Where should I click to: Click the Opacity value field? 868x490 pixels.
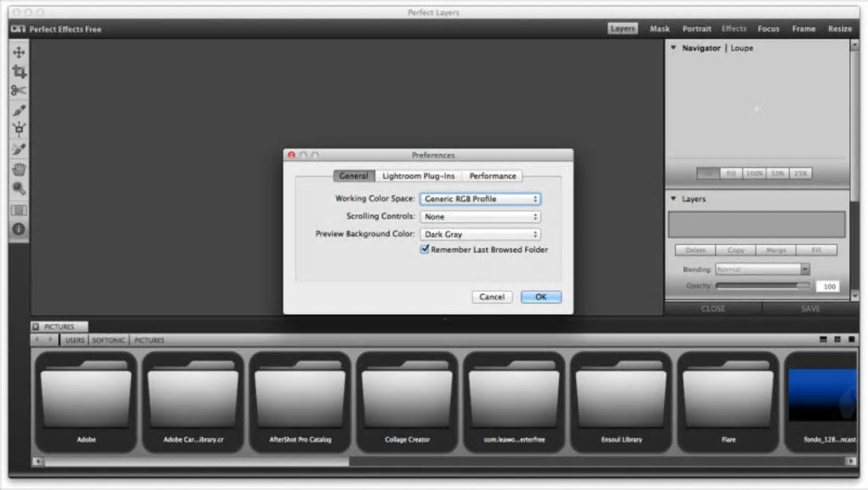pos(828,286)
